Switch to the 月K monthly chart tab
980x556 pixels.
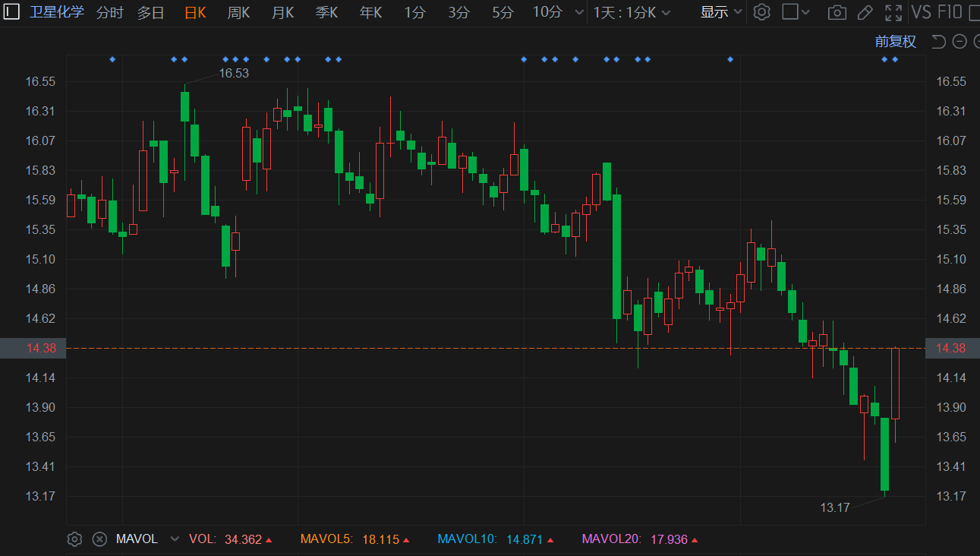(x=282, y=12)
